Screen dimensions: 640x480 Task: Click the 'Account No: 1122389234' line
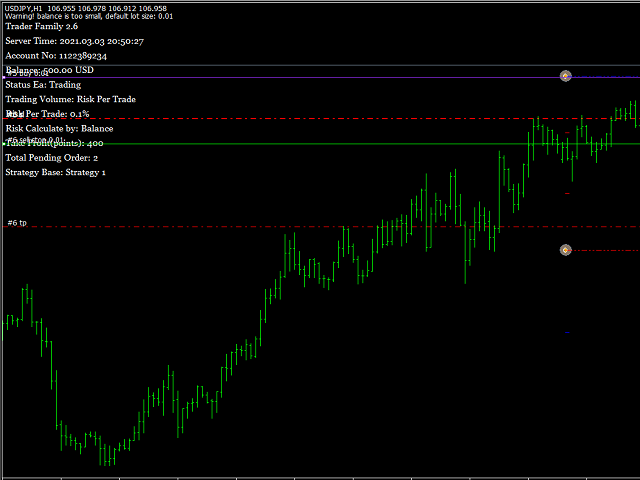point(56,56)
